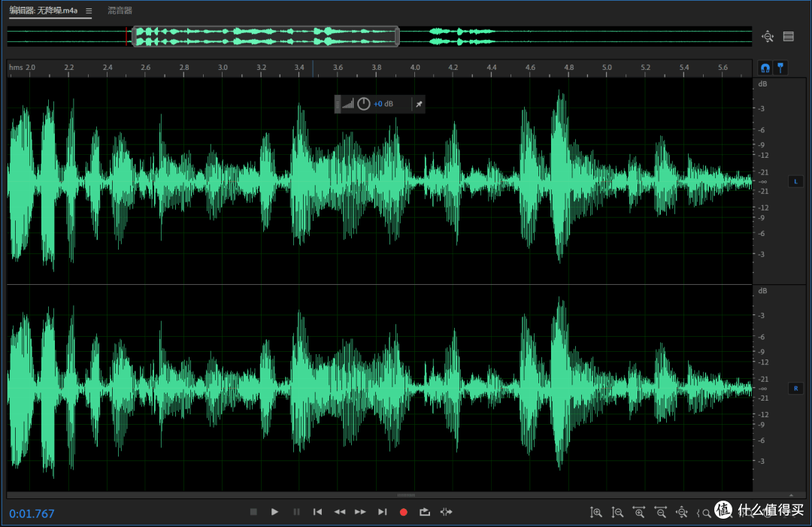Image resolution: width=812 pixels, height=527 pixels.
Task: Click the Fast Forward button
Action: 360,512
